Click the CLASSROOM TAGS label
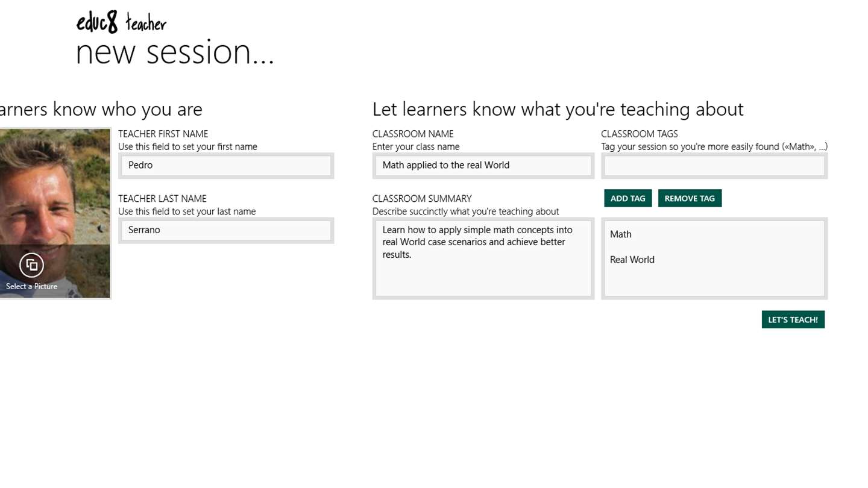The image size is (868, 488). [639, 134]
